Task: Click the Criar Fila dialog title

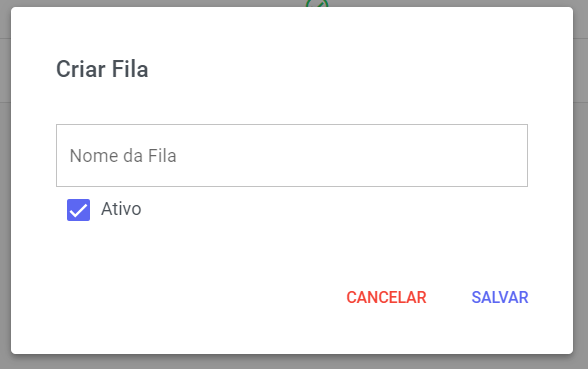Action: tap(102, 69)
